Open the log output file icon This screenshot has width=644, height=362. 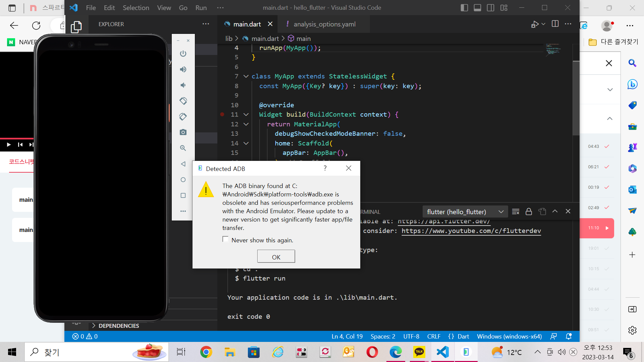pyautogui.click(x=542, y=212)
